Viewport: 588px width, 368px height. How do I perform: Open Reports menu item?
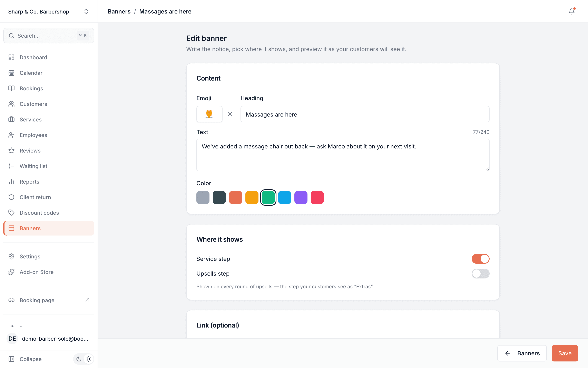49,182
